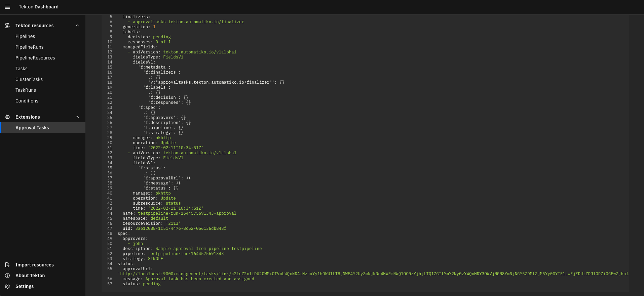
Task: Click the Extensions heading label
Action: [x=28, y=117]
